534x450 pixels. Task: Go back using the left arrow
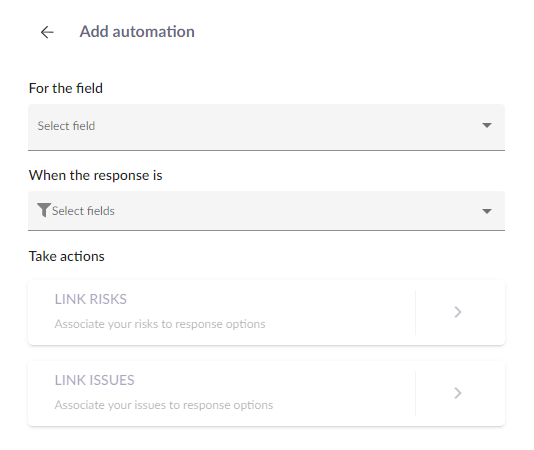click(x=47, y=32)
